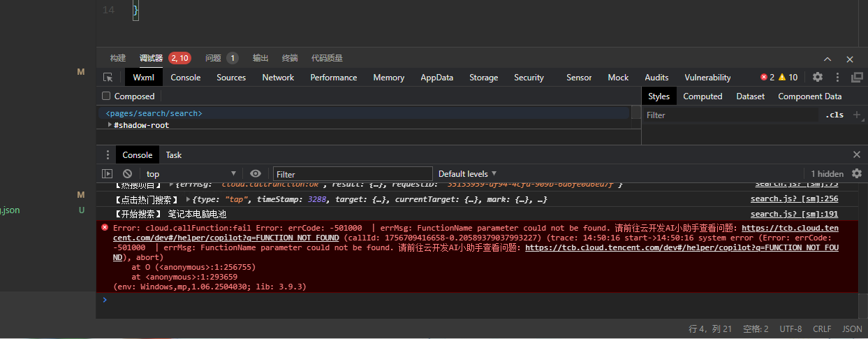Add new style rule with plus icon
This screenshot has height=339, width=868.
(857, 115)
